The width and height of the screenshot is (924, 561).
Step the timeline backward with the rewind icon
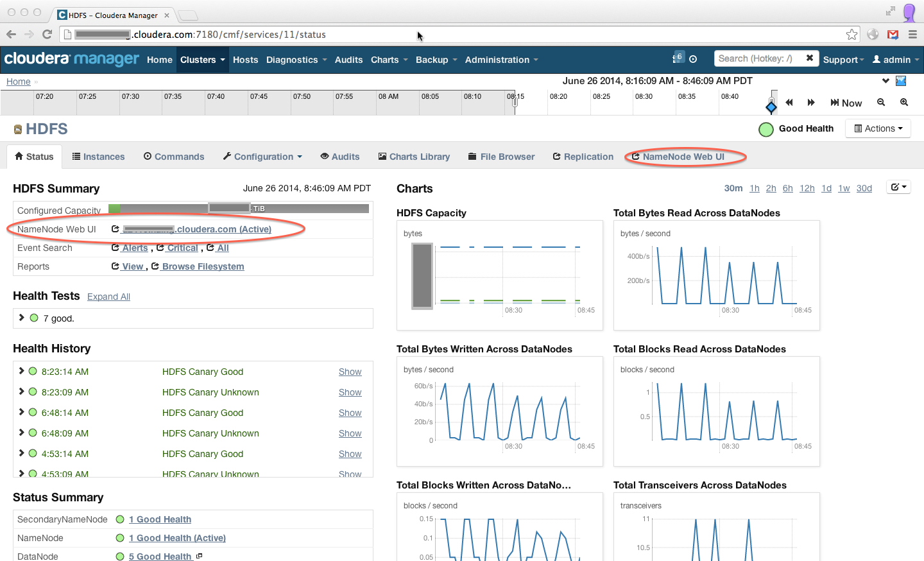(x=789, y=103)
